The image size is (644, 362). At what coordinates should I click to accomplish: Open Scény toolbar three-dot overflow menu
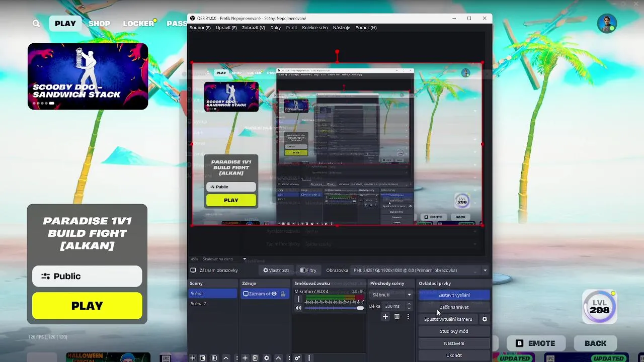236,358
